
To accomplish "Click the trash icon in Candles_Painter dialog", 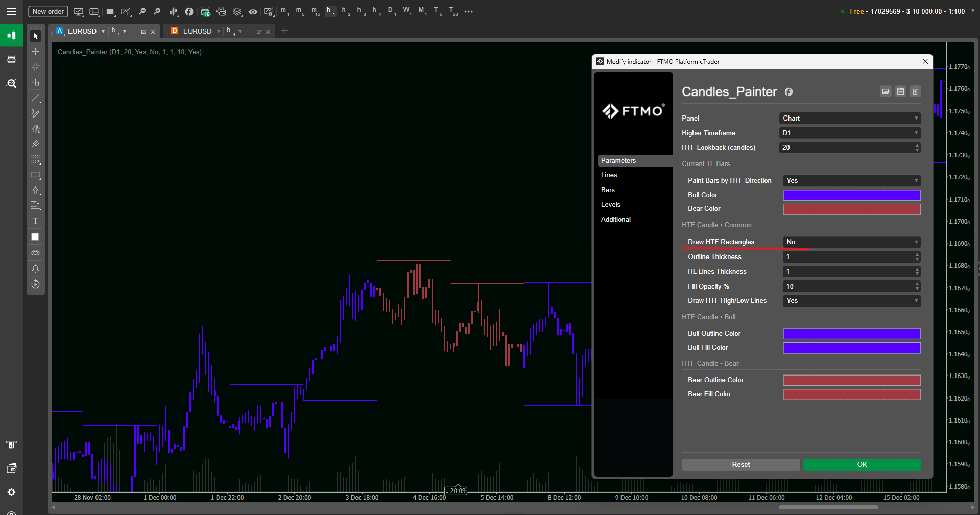I will 915,91.
